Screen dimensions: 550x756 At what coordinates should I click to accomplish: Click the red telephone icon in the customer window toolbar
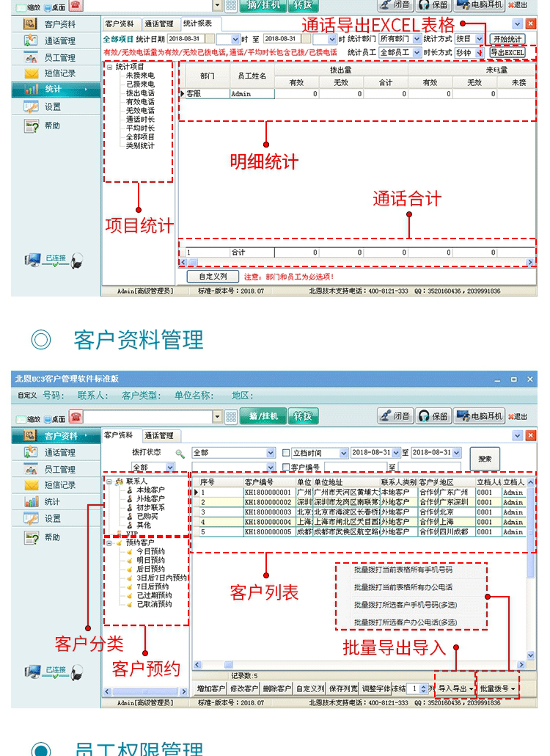76,417
